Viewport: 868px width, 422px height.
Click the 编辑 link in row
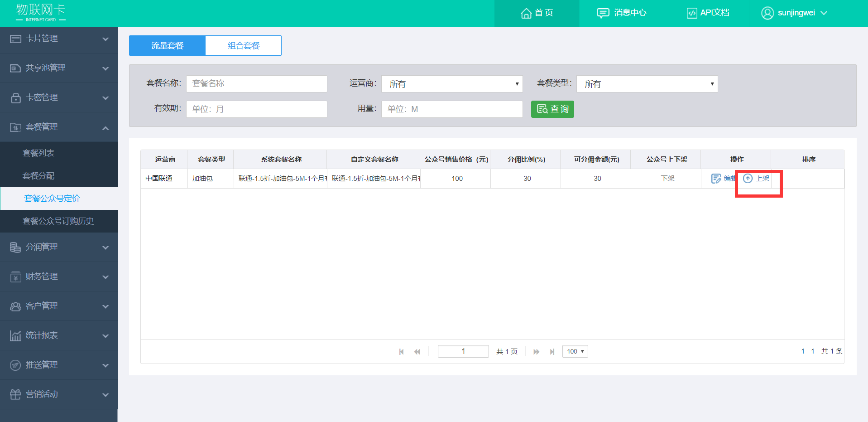click(x=729, y=179)
